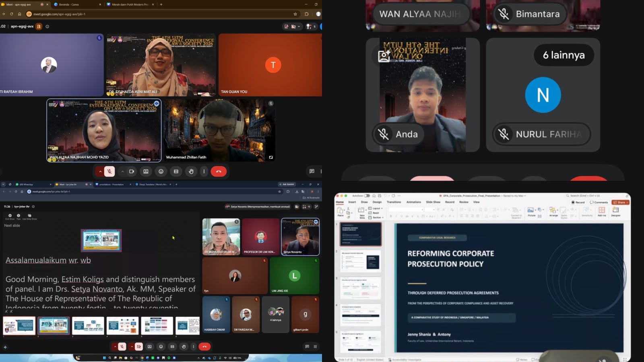Expand the Section dropdown in PowerPoint
This screenshot has width=644, height=362.
coord(375,217)
